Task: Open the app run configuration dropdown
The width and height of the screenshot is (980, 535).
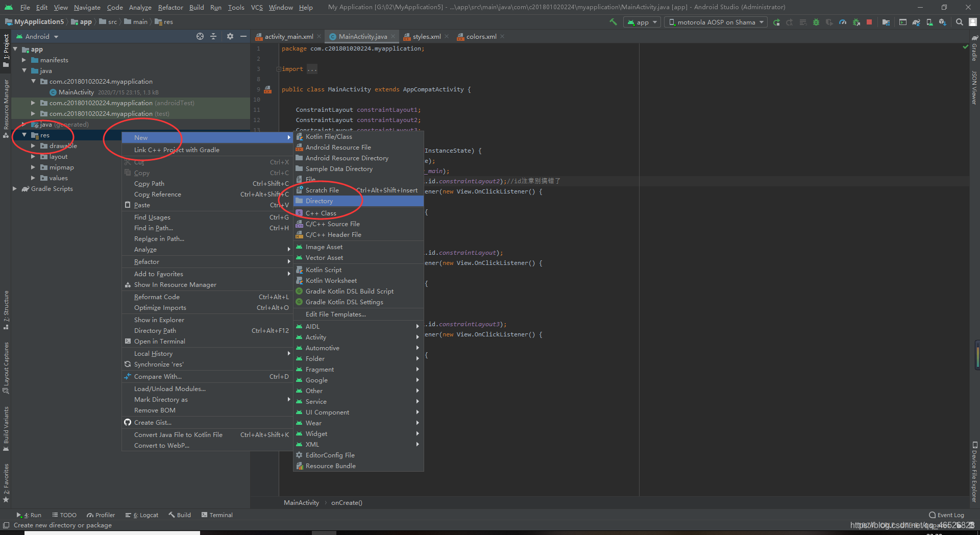Action: click(642, 22)
